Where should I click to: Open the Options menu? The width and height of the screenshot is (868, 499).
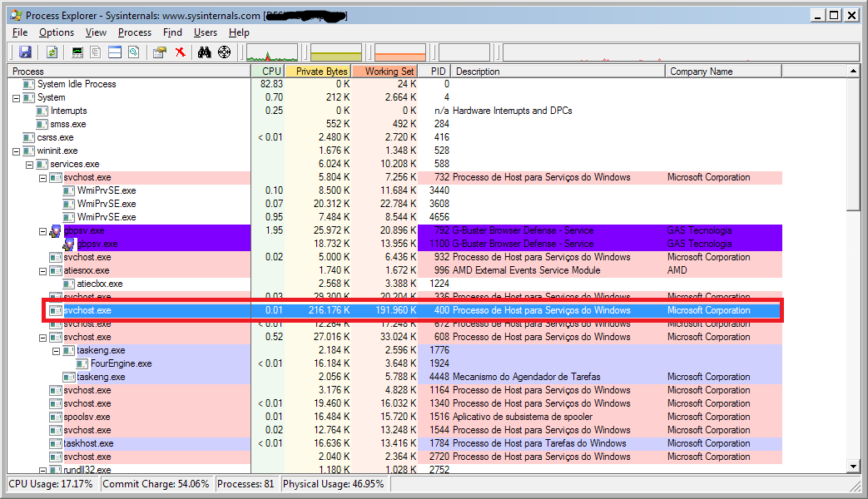click(x=57, y=32)
